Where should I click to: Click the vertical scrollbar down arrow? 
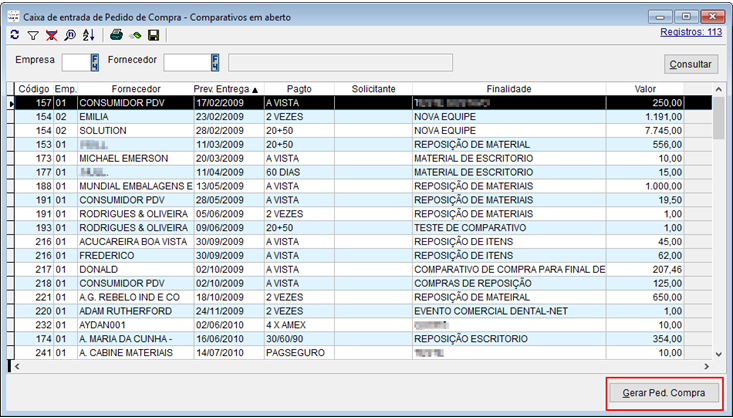(718, 353)
